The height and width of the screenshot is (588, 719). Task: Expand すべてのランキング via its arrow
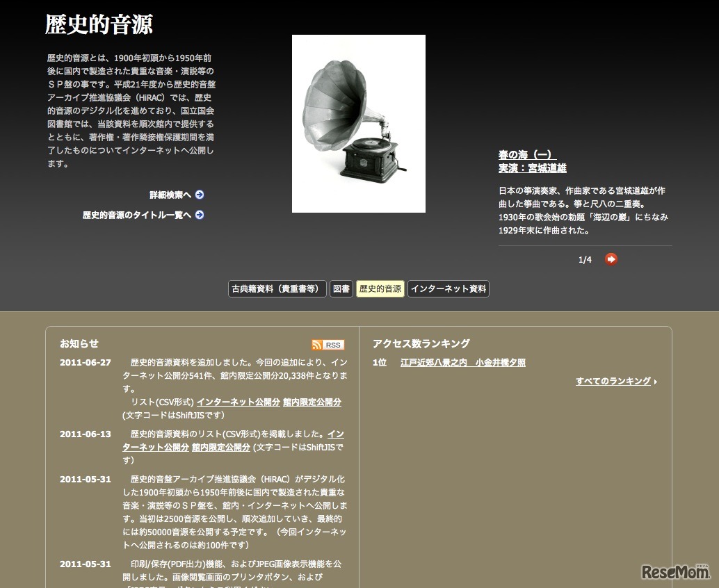pyautogui.click(x=656, y=381)
